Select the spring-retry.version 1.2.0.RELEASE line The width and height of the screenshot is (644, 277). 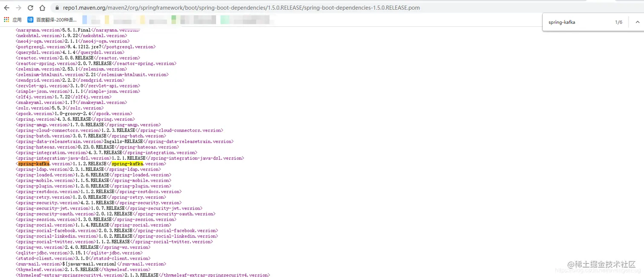(91, 197)
